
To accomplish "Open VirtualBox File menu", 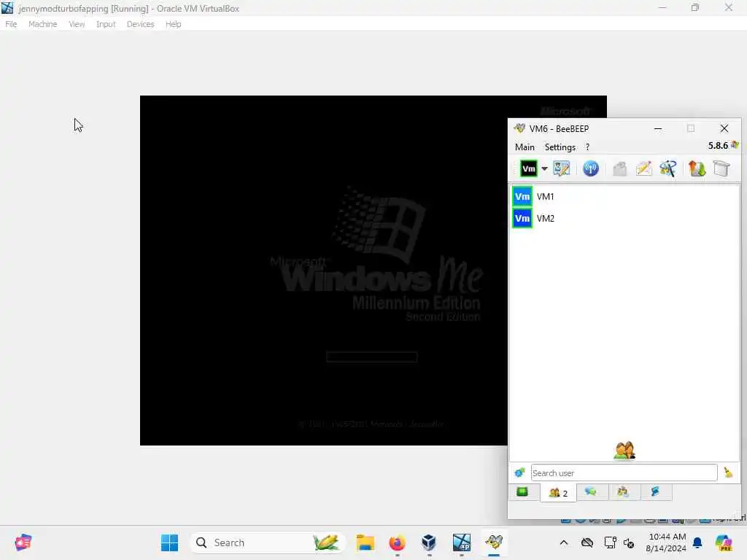I will (11, 24).
